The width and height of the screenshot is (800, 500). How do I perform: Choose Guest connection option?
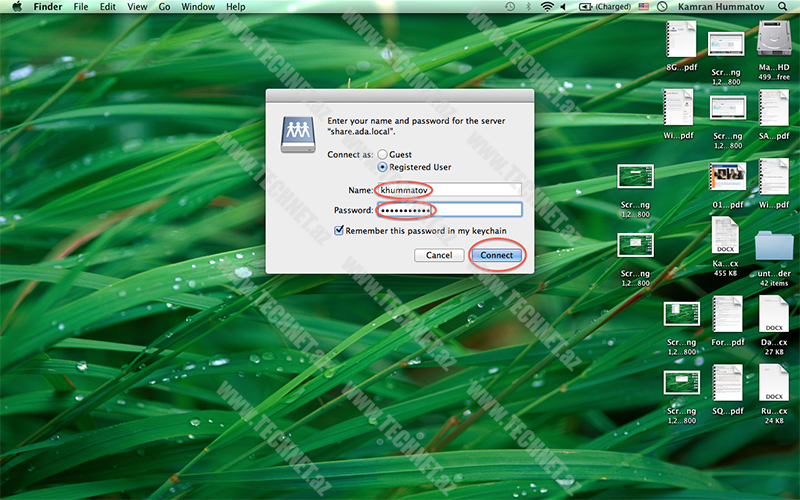[382, 154]
